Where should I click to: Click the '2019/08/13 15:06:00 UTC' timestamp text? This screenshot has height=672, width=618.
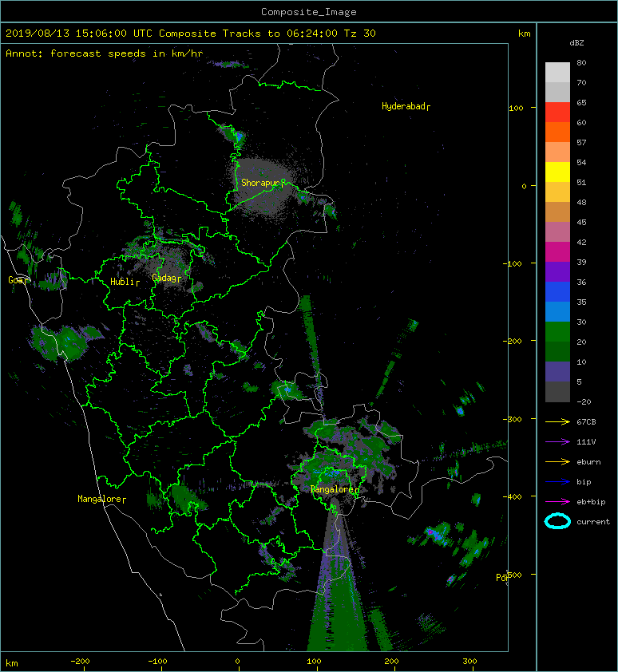click(x=78, y=33)
